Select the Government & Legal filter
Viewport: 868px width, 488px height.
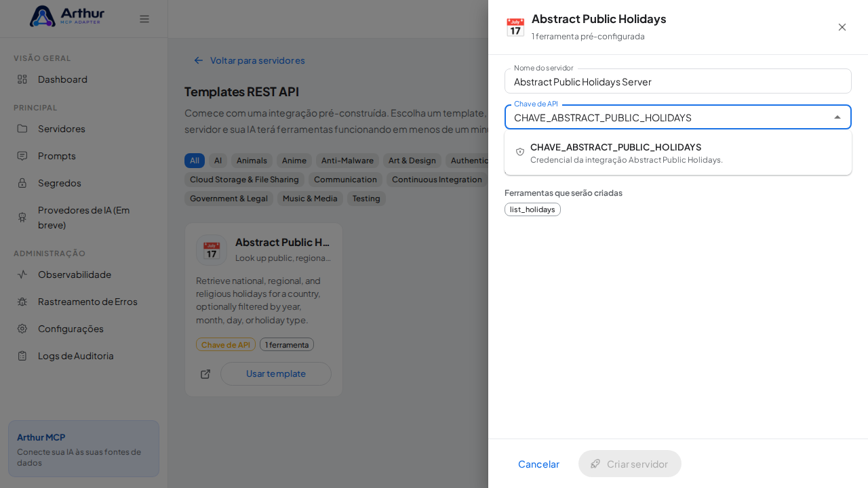[229, 199]
